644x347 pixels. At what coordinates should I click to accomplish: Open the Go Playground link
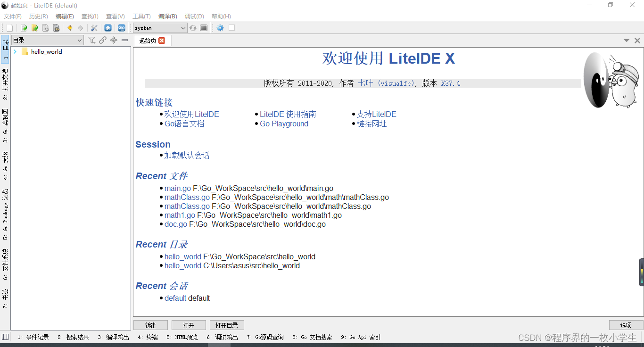[284, 124]
